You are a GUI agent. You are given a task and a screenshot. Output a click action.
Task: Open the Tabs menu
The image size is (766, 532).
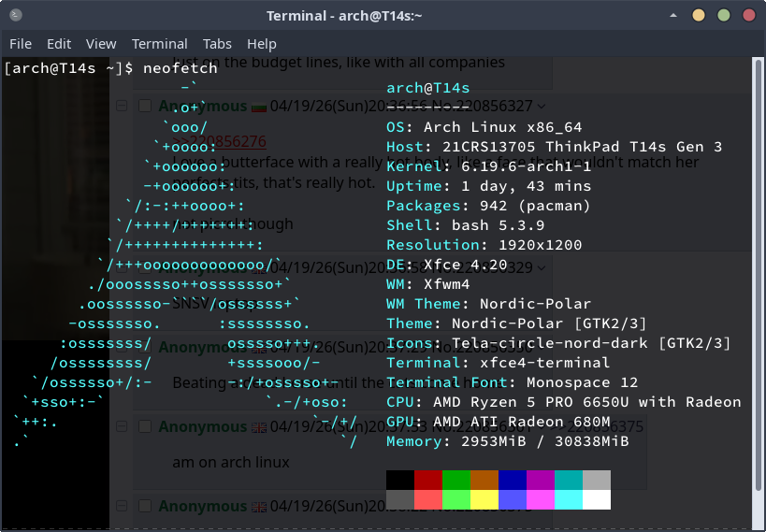[217, 44]
